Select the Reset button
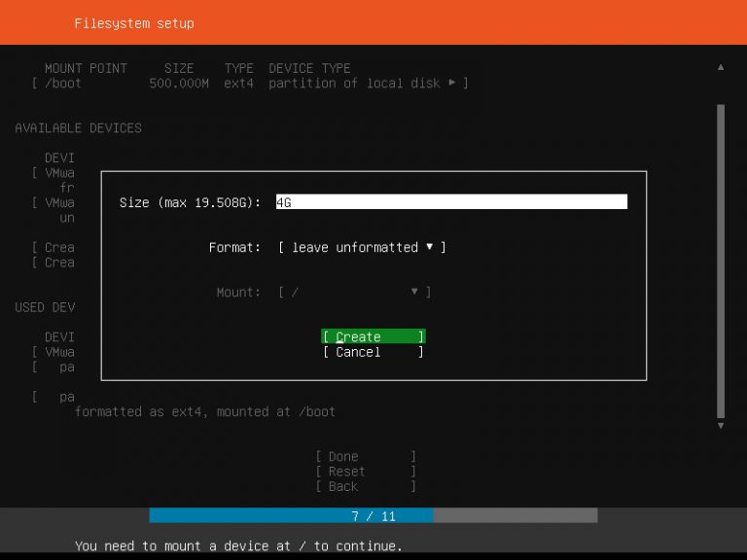 point(366,472)
